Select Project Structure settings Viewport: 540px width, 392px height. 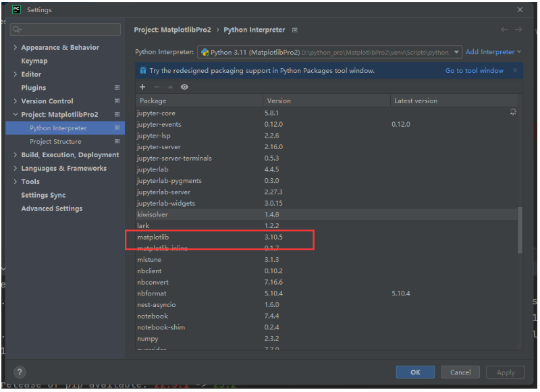pyautogui.click(x=55, y=142)
